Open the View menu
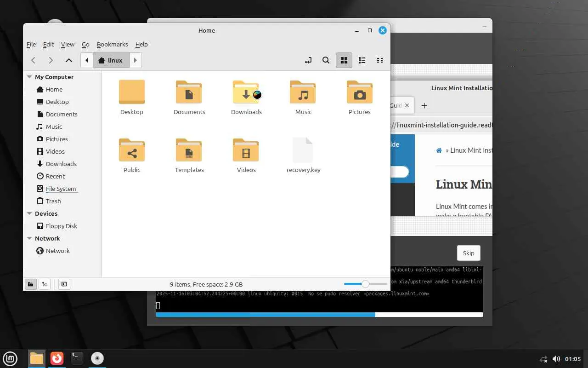Viewport: 588px width, 368px height. tap(68, 44)
